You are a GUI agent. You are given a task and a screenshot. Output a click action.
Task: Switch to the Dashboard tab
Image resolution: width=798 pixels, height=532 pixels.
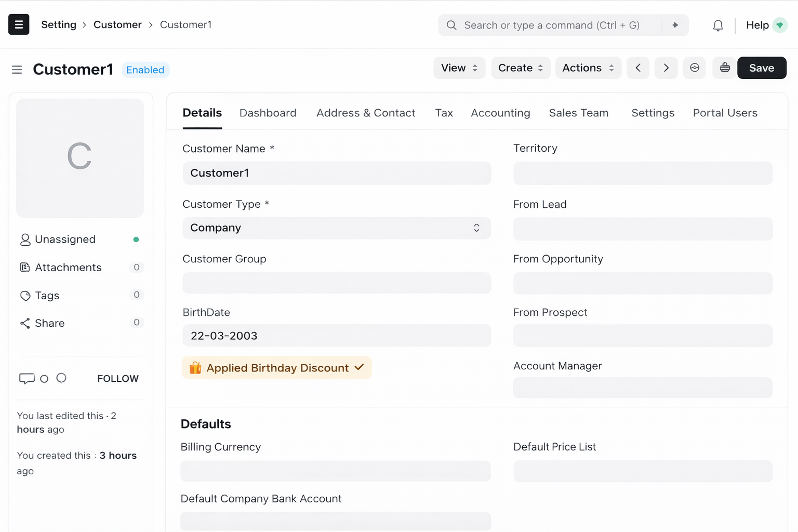click(268, 113)
